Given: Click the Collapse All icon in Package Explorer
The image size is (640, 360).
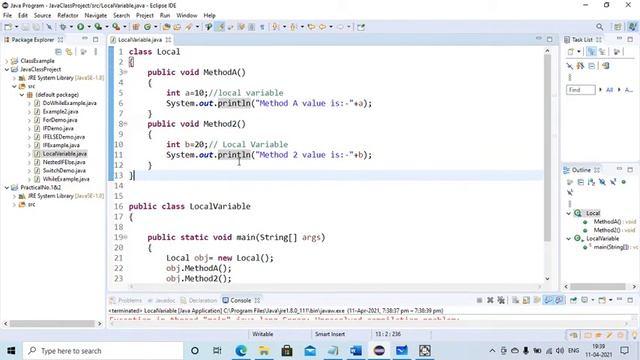Looking at the screenshot, I should (58, 52).
